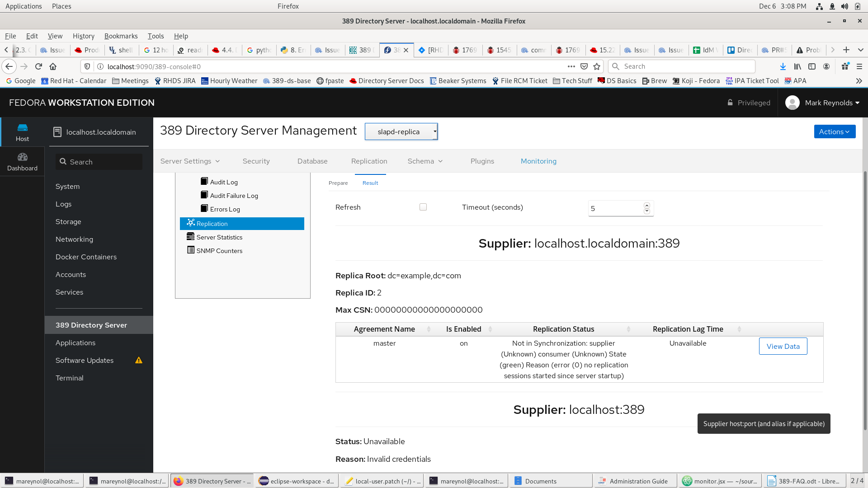Select SNMP Counters icon in tree
The height and width of the screenshot is (488, 868).
pyautogui.click(x=191, y=250)
